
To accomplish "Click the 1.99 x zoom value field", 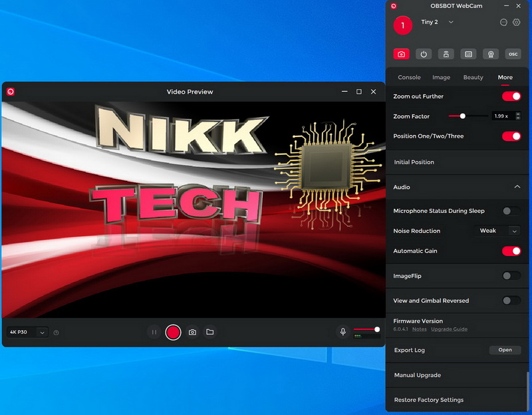I will pyautogui.click(x=503, y=116).
